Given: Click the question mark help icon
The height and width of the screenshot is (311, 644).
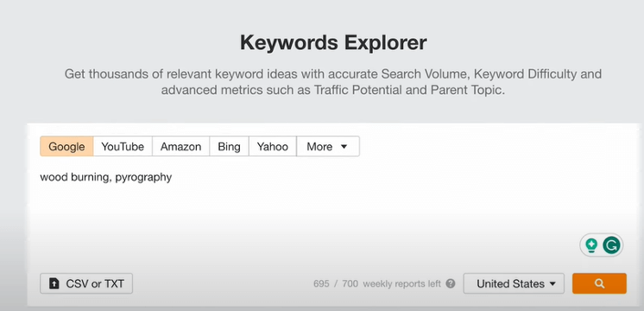Looking at the screenshot, I should click(x=451, y=283).
